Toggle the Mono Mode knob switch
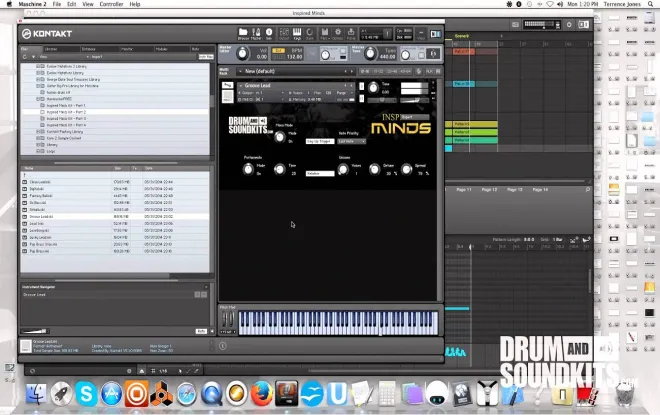The image size is (660, 415). point(279,137)
